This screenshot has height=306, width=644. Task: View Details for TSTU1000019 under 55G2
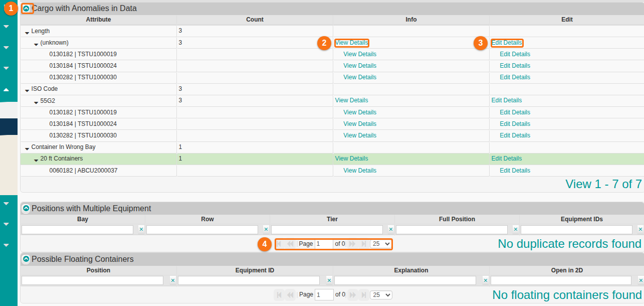click(x=360, y=112)
